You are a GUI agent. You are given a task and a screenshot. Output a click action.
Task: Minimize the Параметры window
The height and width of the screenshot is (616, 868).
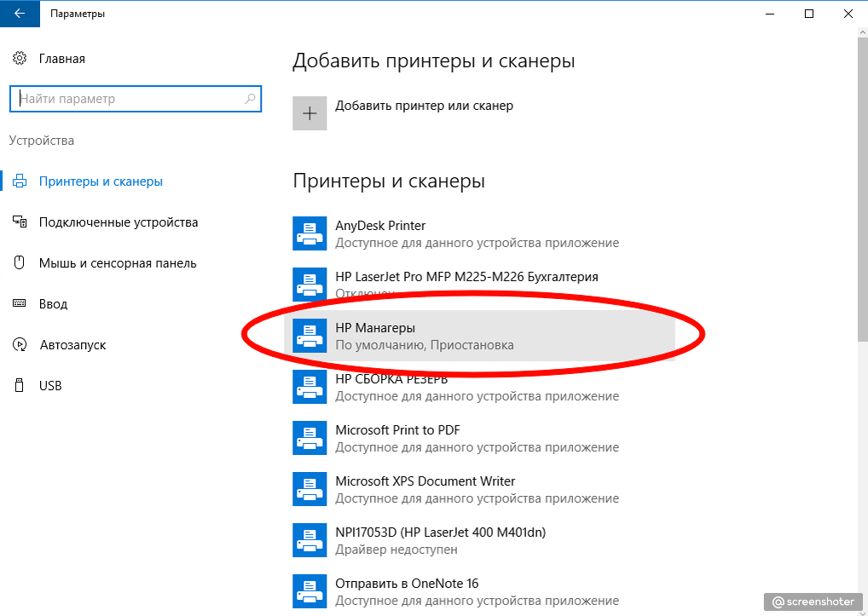(770, 14)
